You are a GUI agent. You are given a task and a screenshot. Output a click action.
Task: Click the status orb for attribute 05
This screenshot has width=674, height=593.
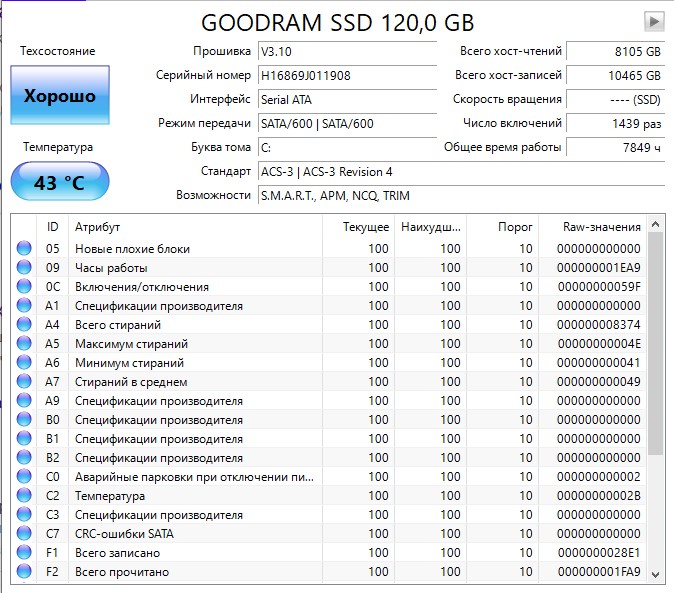[x=24, y=248]
